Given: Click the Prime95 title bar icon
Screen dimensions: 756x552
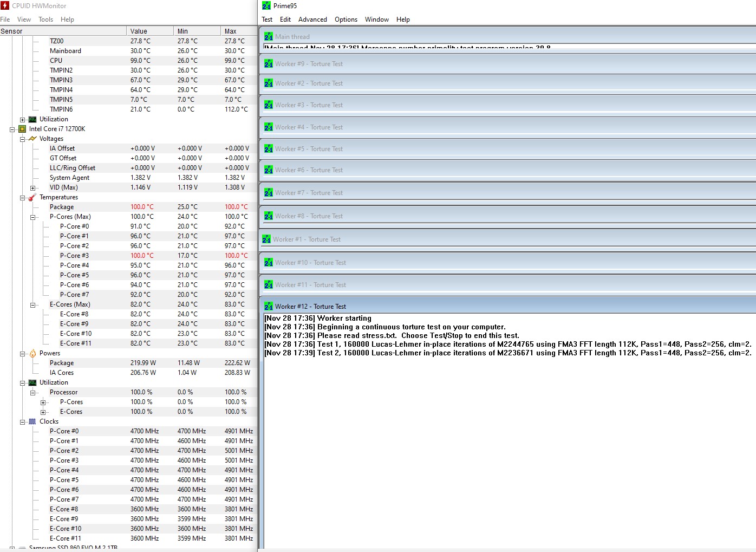Looking at the screenshot, I should pyautogui.click(x=266, y=6).
